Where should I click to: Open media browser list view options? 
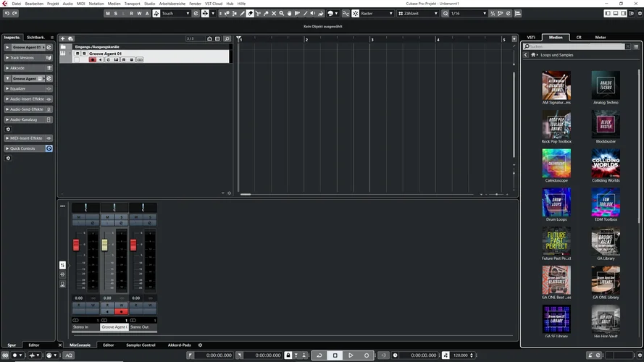coord(636,47)
